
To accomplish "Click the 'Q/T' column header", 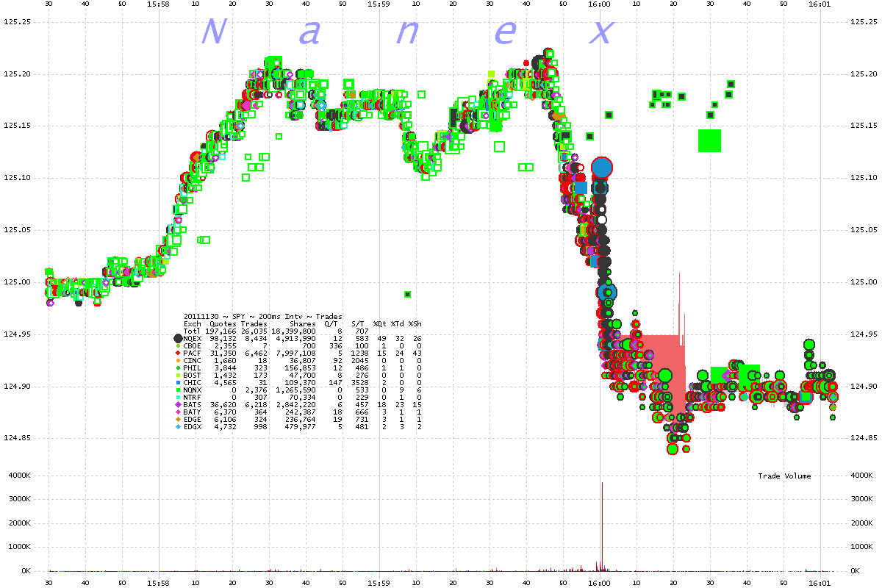I will [x=331, y=323].
